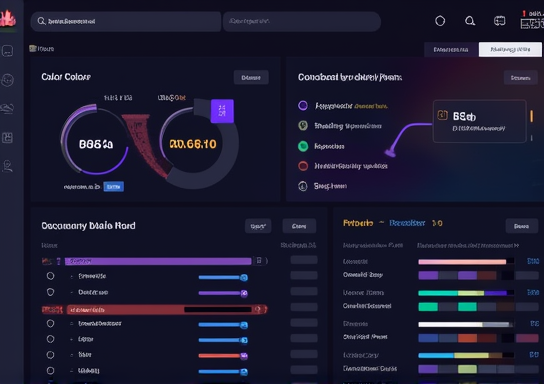Click the right donut chart value RD.66.10
The width and height of the screenshot is (544, 384).
tap(193, 144)
